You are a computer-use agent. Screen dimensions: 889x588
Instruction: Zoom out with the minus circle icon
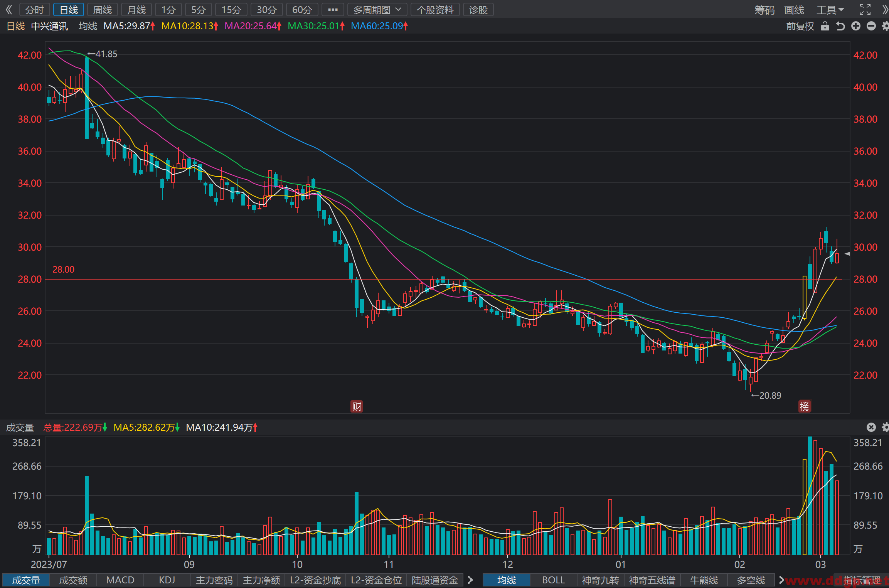click(871, 26)
